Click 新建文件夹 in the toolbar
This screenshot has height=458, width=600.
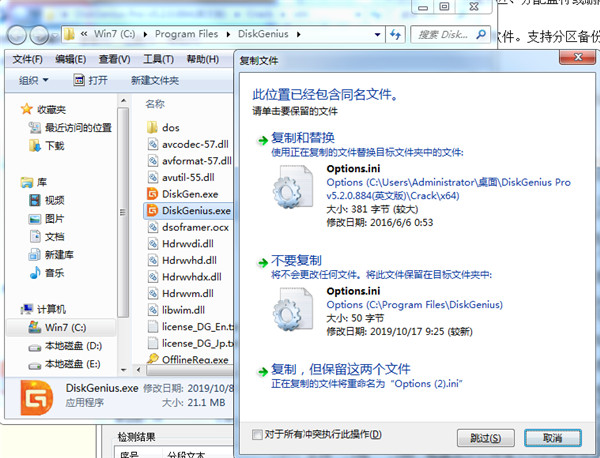pos(155,80)
